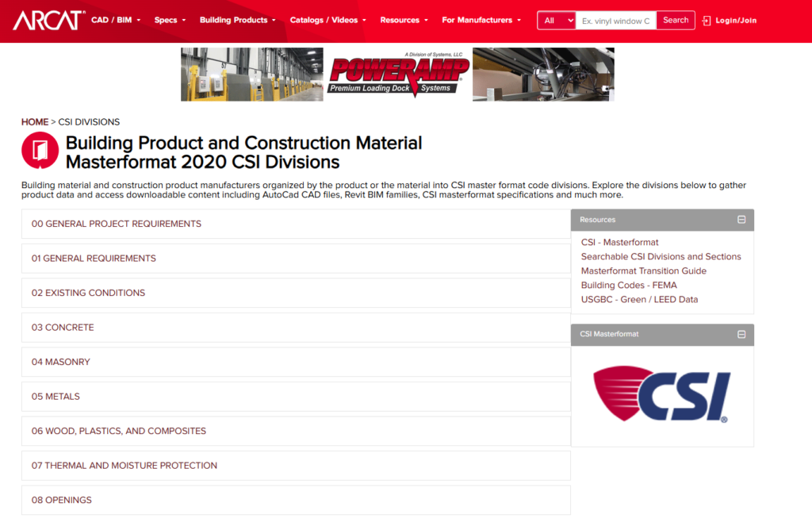Click the ARCAT logo
The width and height of the screenshot is (812, 518).
pos(48,20)
